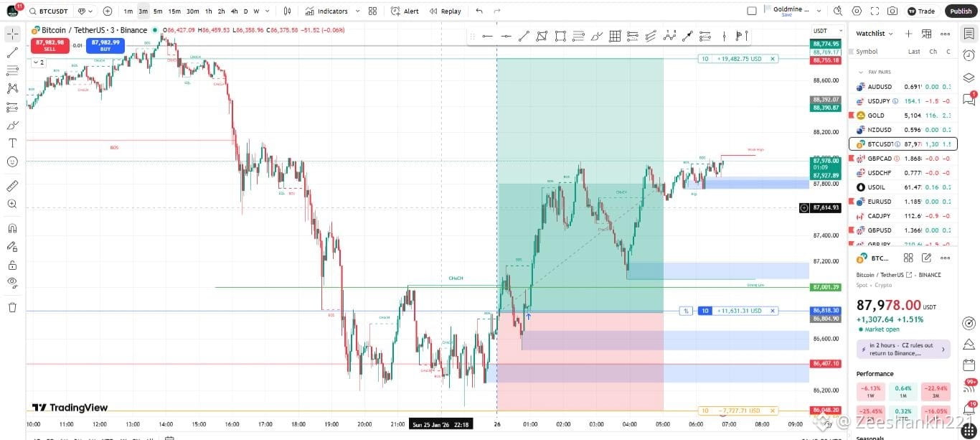Toggle magnet mode for drawings
This screenshot has height=440, width=980.
(12, 228)
